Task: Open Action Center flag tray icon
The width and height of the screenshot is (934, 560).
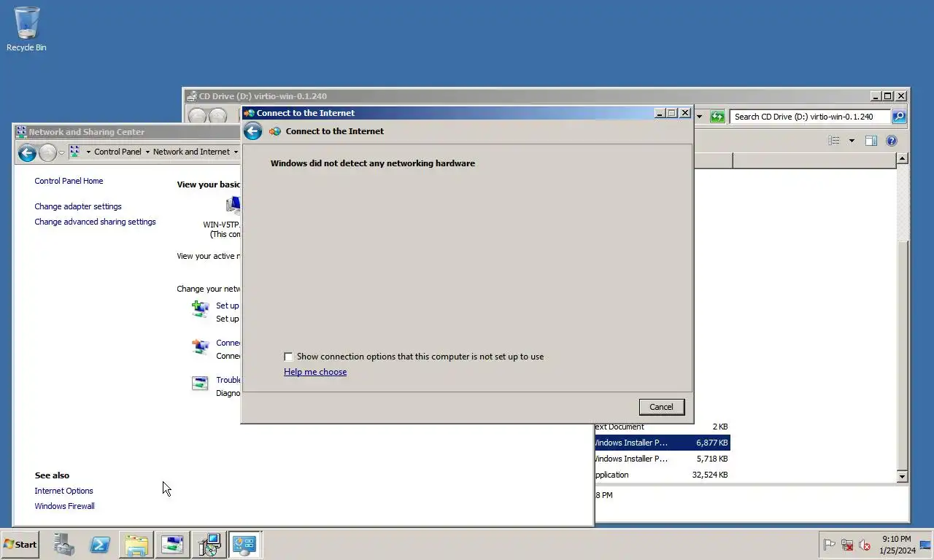Action: click(x=830, y=545)
